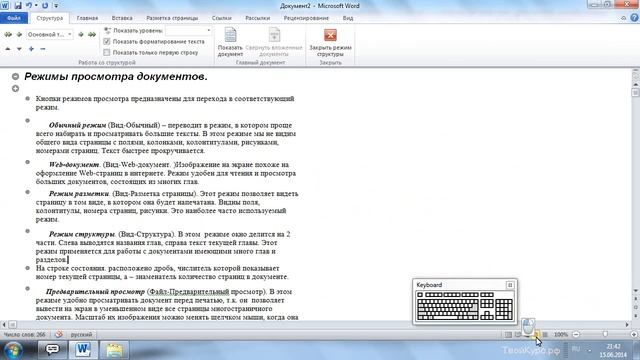Open Word from the taskbar
The image size is (640, 360).
[83, 350]
